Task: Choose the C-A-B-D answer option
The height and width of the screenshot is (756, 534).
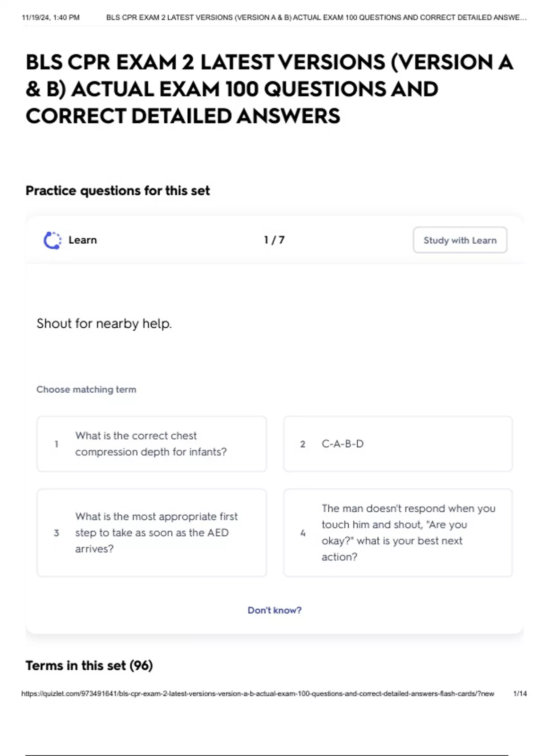Action: point(398,444)
